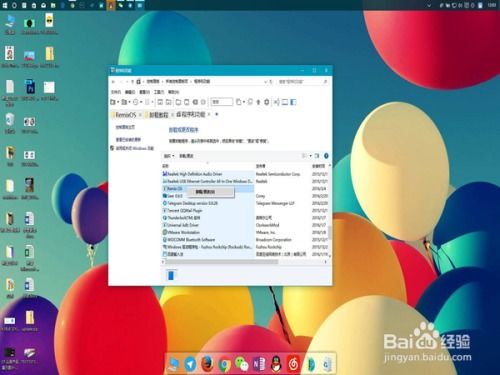Switch to the RemixOS folder tab
This screenshot has height=375, width=500.
126,115
